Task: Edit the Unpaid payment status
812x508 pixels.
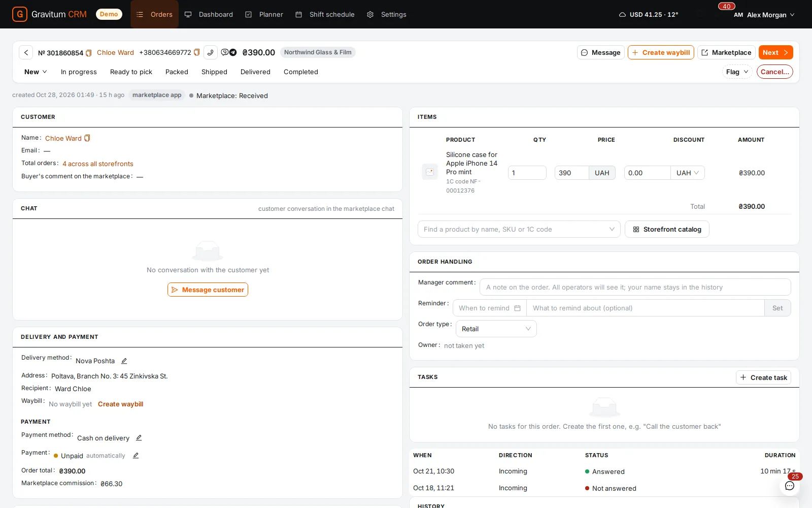Action: pos(136,456)
